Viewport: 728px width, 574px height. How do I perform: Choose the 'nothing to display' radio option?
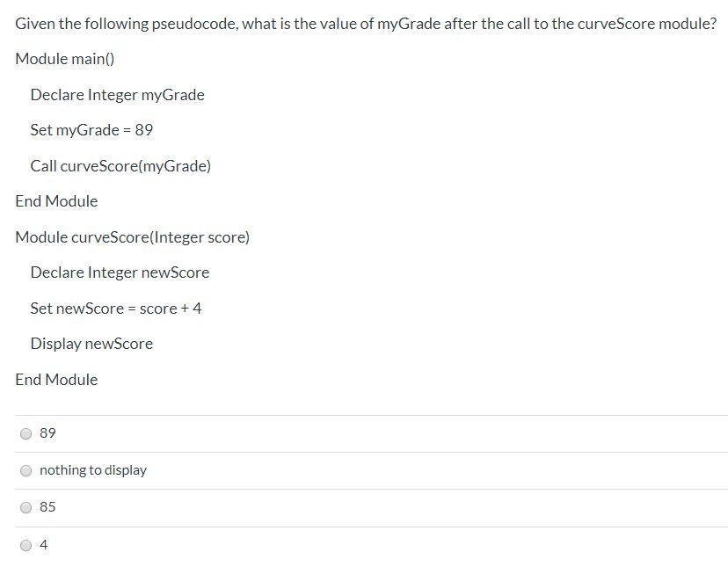coord(26,470)
